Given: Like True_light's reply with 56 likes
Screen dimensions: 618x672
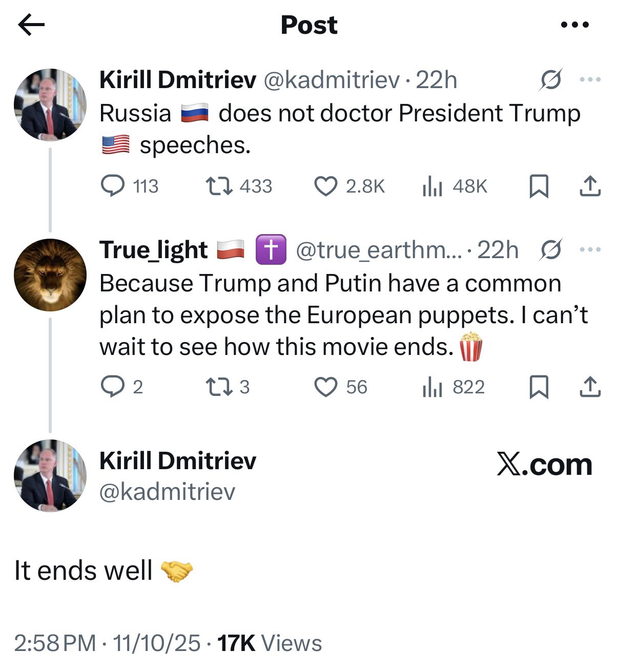Looking at the screenshot, I should coord(325,387).
